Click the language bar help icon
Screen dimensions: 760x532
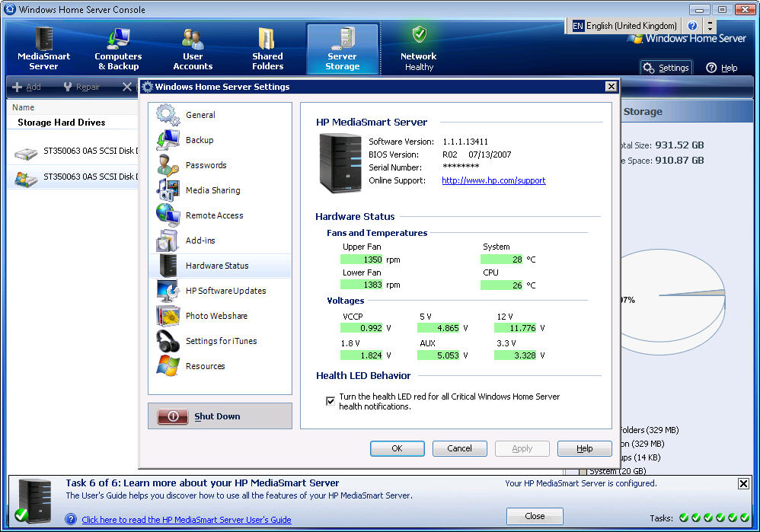(693, 26)
